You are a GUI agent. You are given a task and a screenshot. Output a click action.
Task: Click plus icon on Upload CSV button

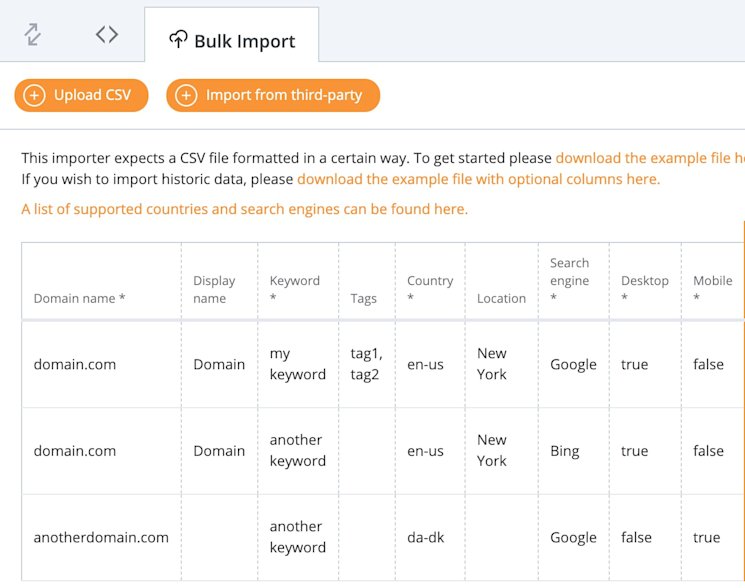(x=34, y=96)
